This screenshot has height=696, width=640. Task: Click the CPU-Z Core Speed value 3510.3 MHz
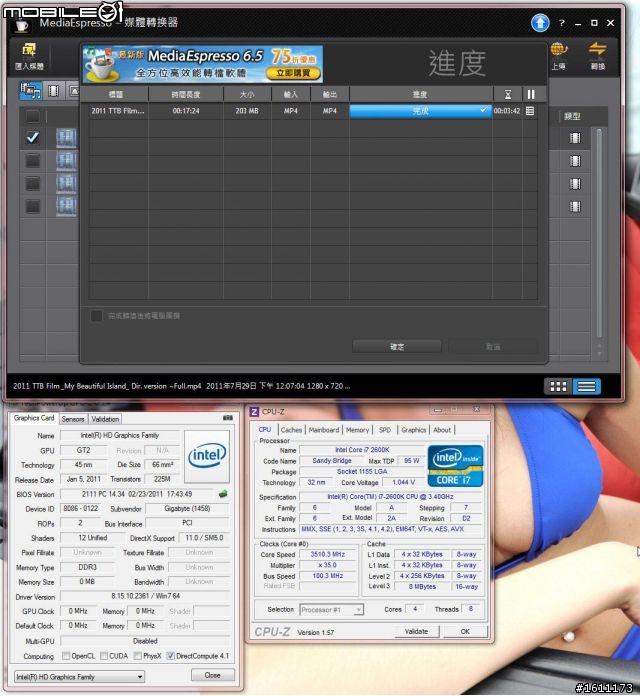328,554
